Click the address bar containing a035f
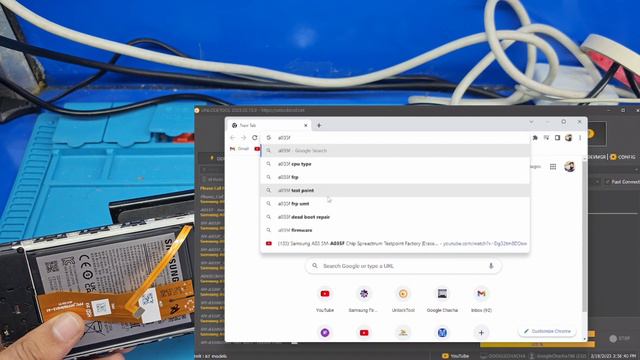Image resolution: width=640 pixels, height=360 pixels. (395, 138)
